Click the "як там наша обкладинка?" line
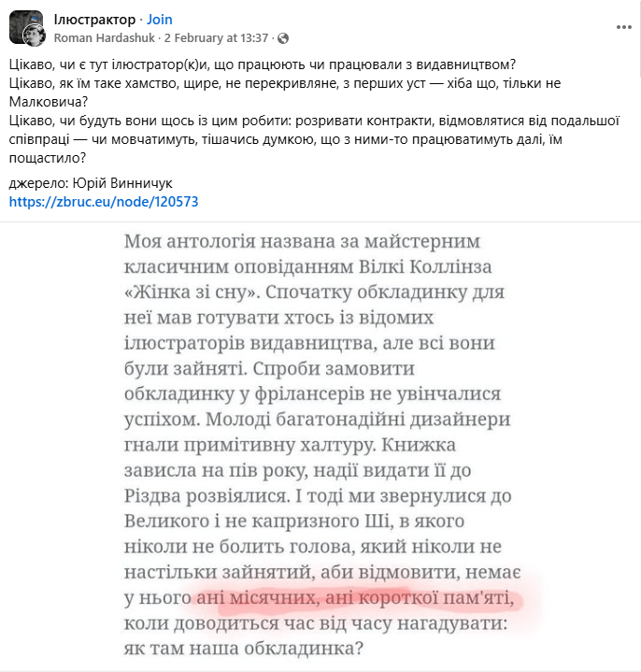The height and width of the screenshot is (672, 641). [x=243, y=647]
